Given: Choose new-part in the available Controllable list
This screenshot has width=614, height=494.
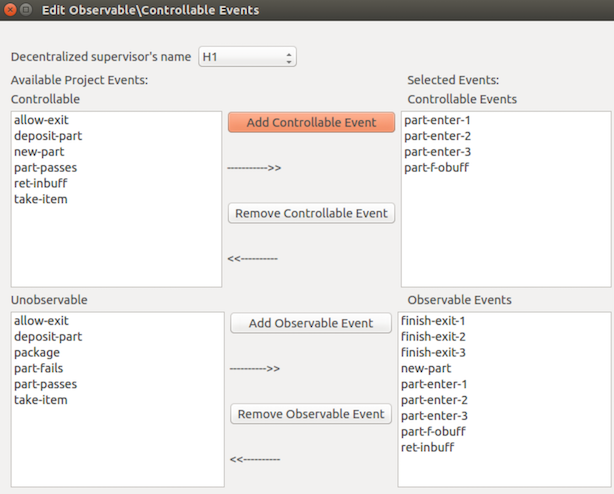Looking at the screenshot, I should (x=39, y=152).
